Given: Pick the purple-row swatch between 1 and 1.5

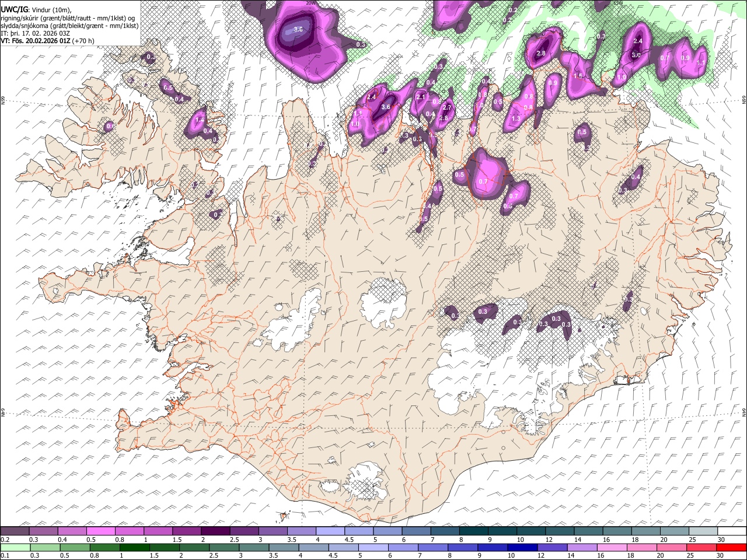Looking at the screenshot, I should (x=158, y=531).
